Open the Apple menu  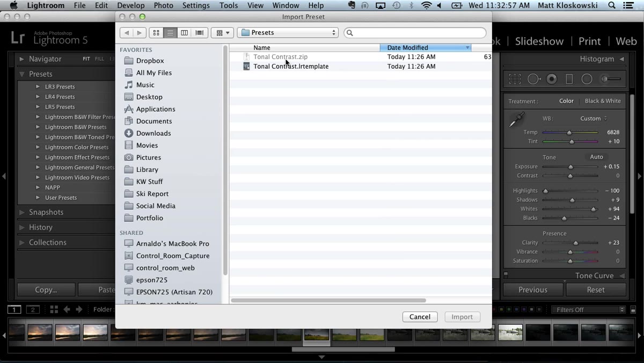click(x=14, y=5)
